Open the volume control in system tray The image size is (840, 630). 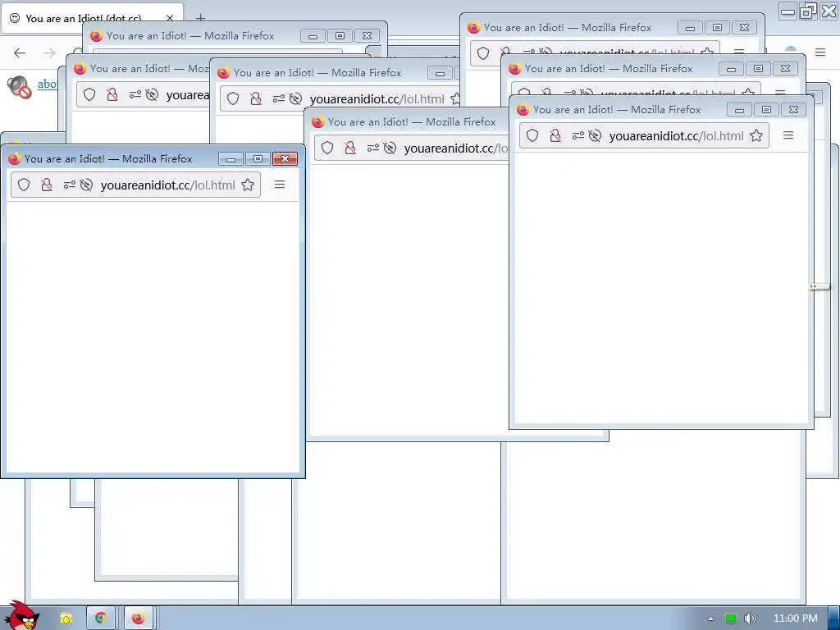(750, 619)
